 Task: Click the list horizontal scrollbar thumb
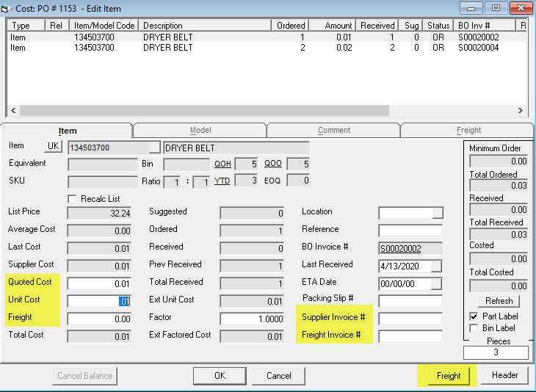point(204,110)
